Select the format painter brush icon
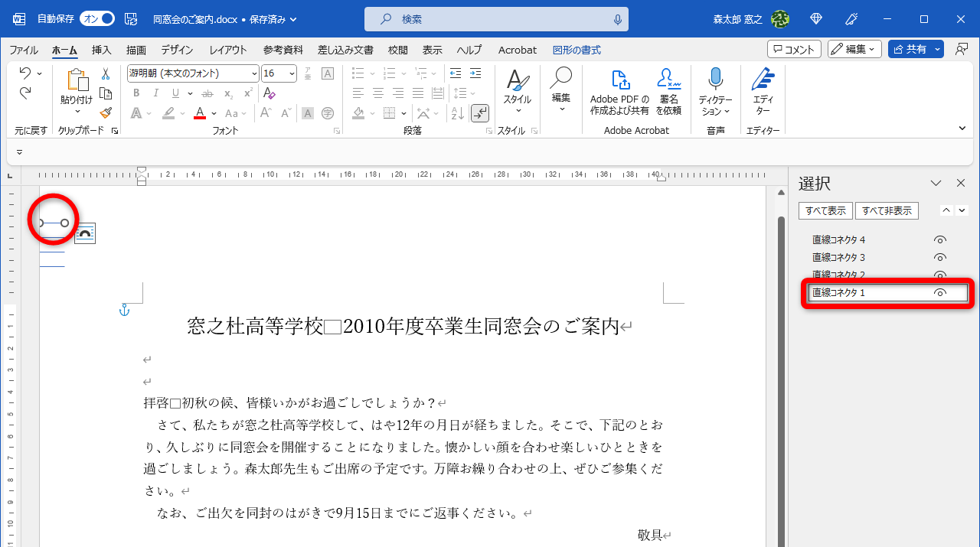 pos(105,112)
